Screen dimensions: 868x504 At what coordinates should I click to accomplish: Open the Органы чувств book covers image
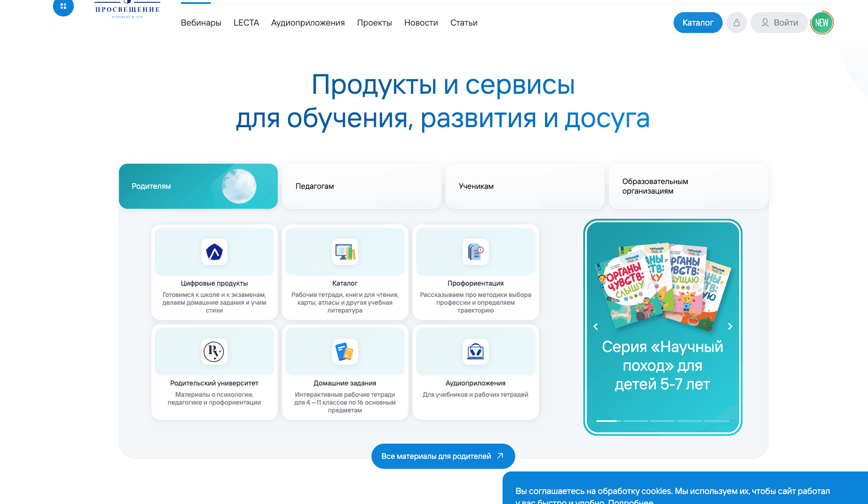click(663, 287)
